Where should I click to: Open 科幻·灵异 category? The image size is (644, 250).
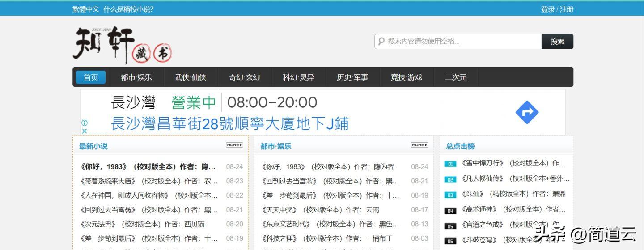(298, 77)
